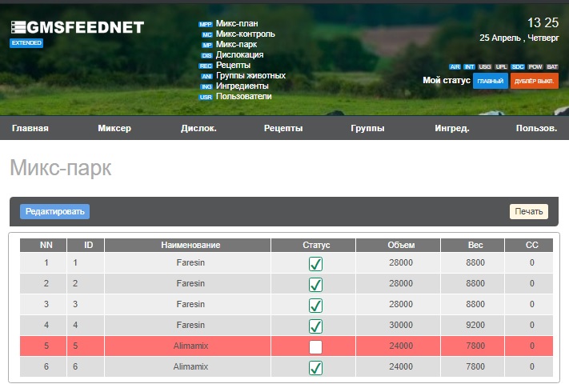Go to Дислокация link

pyautogui.click(x=239, y=54)
